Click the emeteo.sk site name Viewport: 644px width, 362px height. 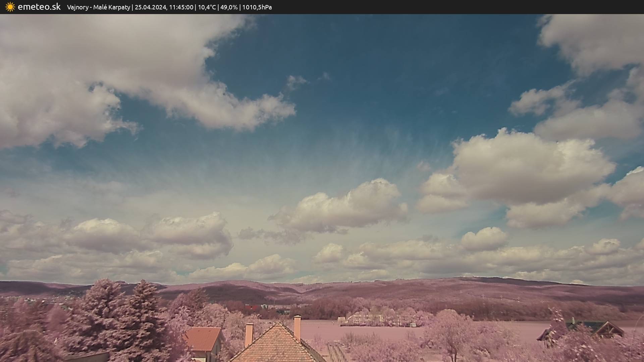[x=39, y=7]
